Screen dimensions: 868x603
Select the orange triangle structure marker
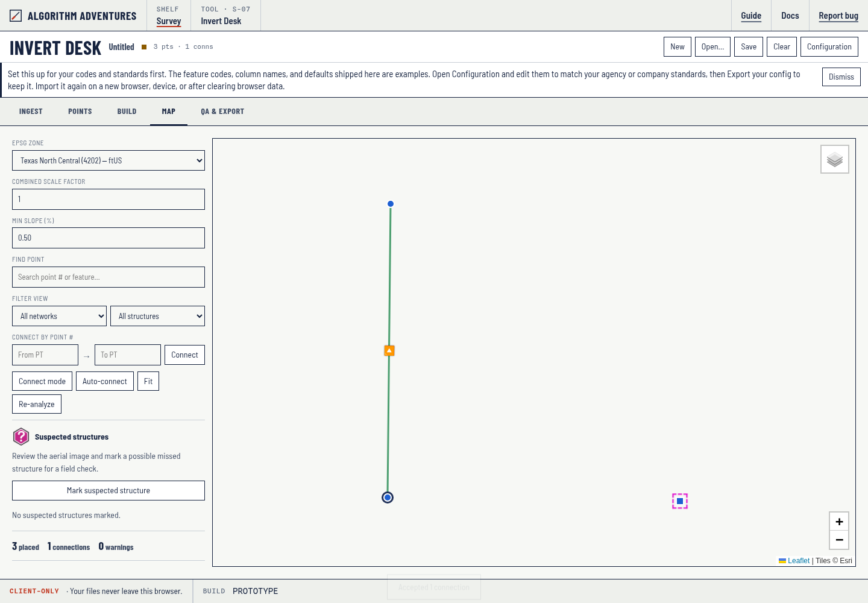tap(389, 350)
